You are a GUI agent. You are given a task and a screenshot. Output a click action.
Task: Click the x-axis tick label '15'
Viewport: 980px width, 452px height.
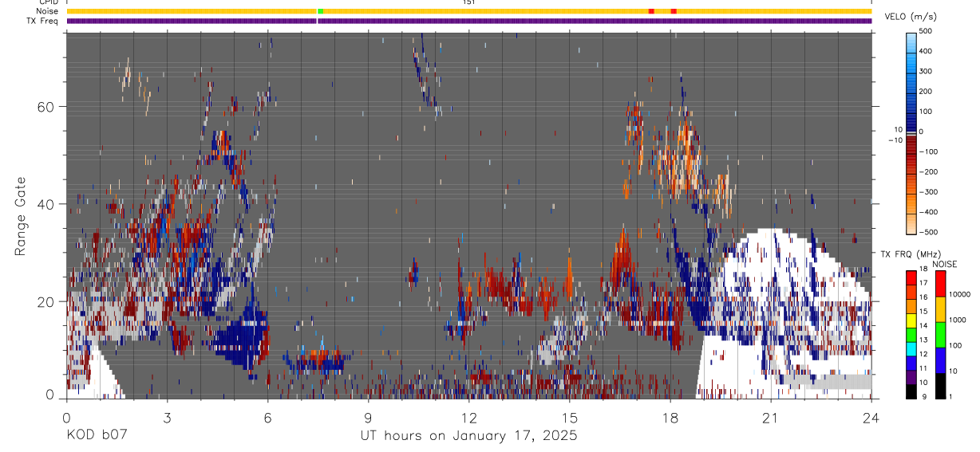coord(569,417)
